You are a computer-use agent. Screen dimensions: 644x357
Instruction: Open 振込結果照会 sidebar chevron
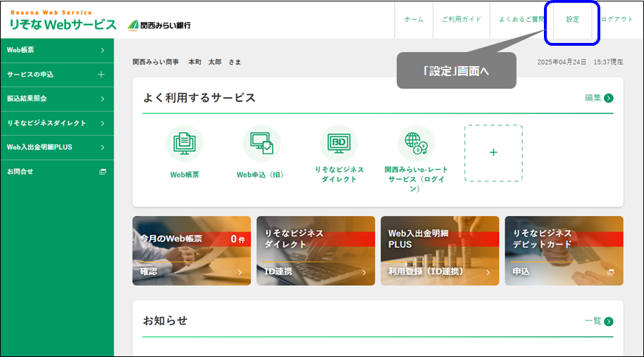pos(103,99)
